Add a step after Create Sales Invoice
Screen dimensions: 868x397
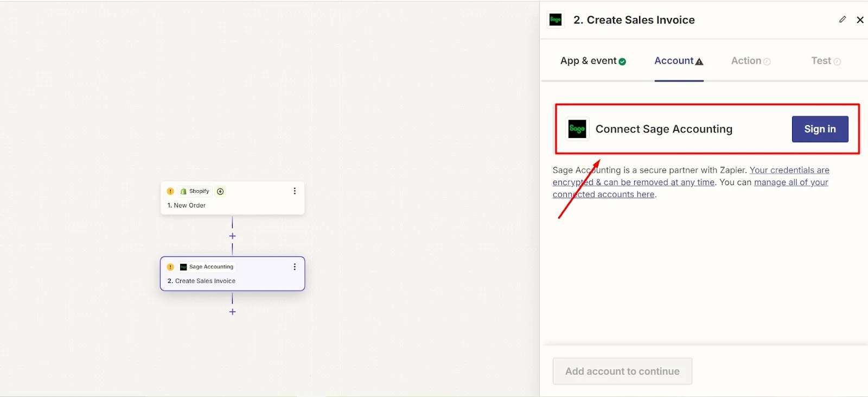232,312
